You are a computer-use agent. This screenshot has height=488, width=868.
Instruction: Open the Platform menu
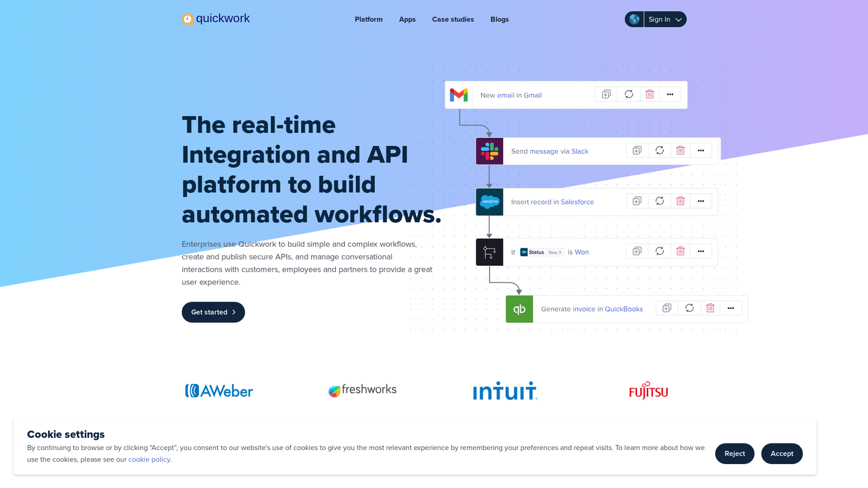click(369, 20)
